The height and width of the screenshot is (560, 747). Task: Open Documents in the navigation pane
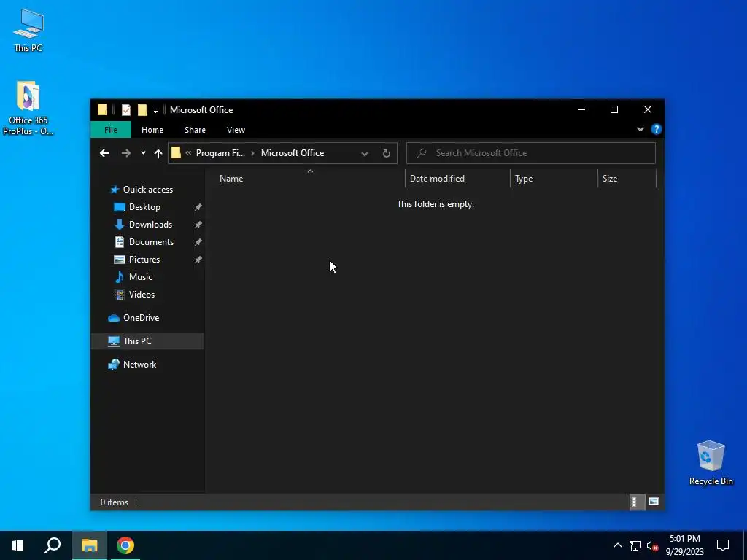(151, 242)
